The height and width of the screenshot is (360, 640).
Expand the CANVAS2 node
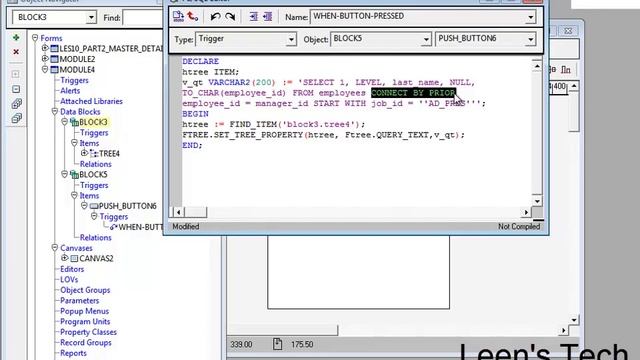tap(64, 258)
